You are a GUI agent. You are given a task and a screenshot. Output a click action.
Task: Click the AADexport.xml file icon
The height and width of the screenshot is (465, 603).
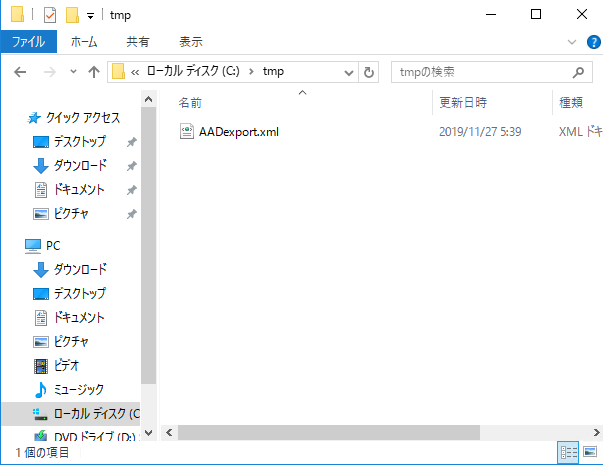coord(187,132)
